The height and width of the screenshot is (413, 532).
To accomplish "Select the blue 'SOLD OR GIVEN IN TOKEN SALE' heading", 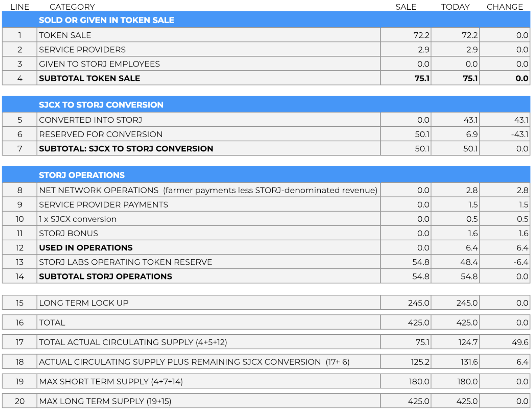I will pyautogui.click(x=106, y=20).
